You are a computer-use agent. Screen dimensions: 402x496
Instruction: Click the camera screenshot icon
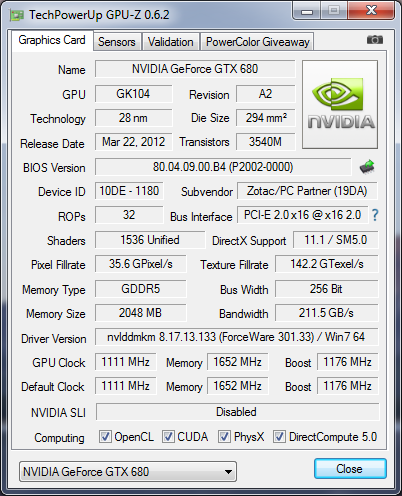click(x=375, y=40)
